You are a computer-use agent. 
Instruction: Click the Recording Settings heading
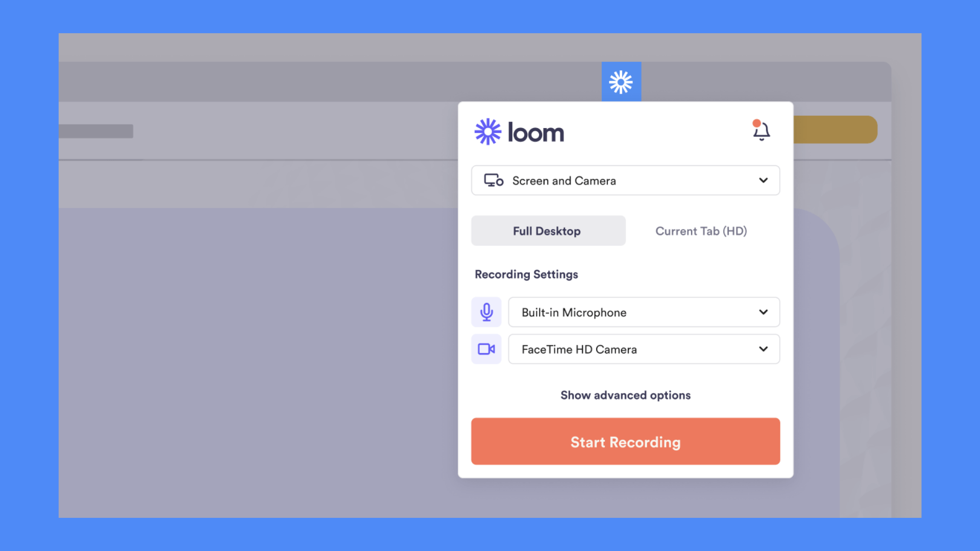pyautogui.click(x=526, y=274)
